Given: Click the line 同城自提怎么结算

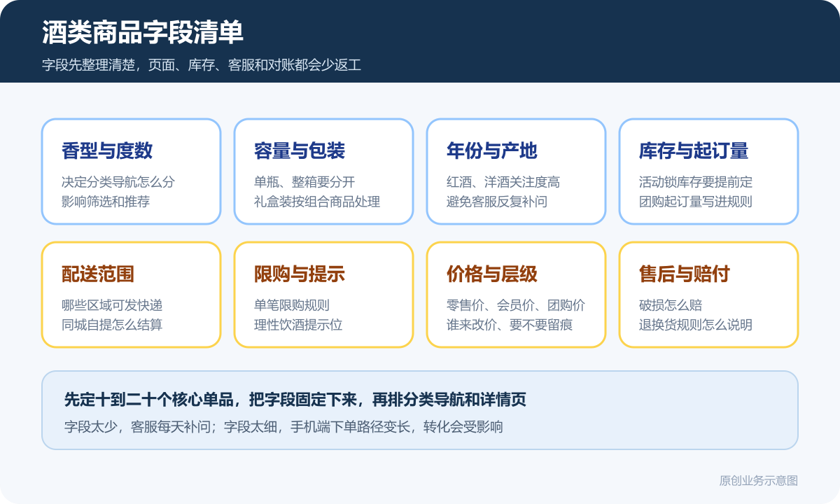Looking at the screenshot, I should tap(112, 325).
